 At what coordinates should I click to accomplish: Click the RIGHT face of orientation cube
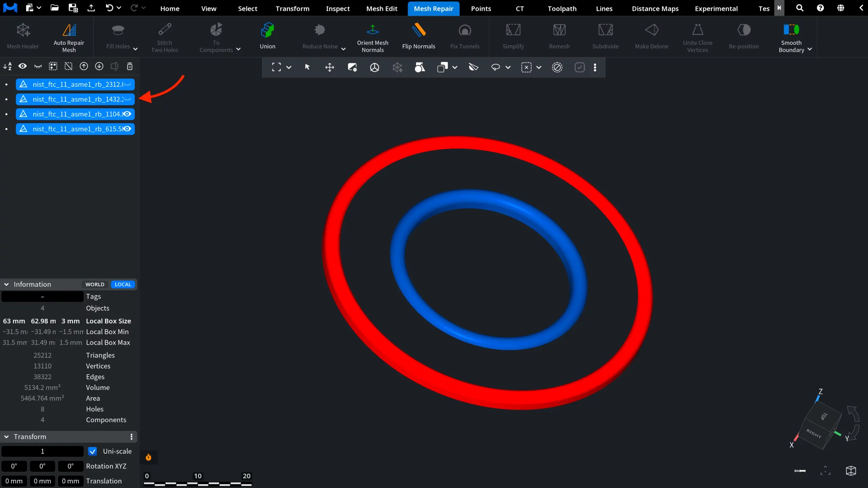point(814,433)
